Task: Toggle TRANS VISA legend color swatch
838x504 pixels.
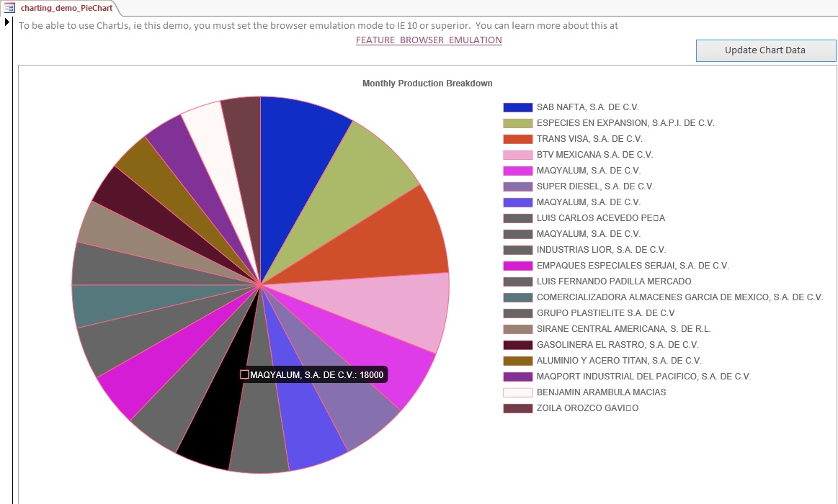Action: [518, 139]
